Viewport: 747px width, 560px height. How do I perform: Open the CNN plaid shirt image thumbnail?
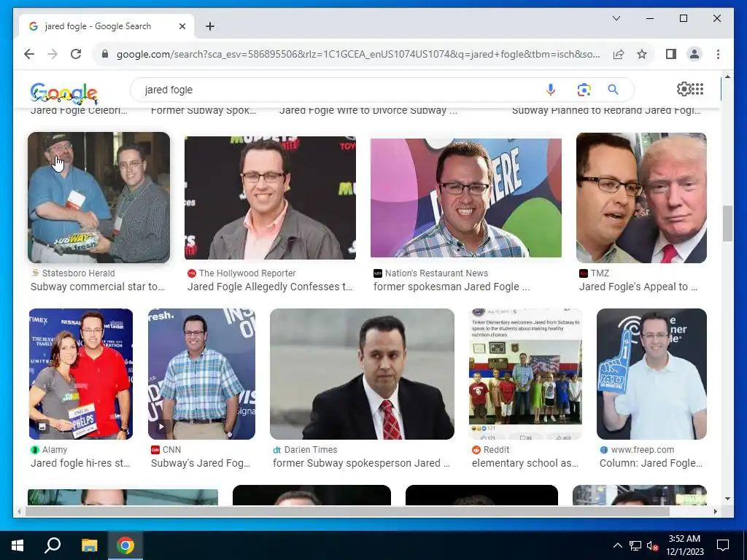pyautogui.click(x=201, y=374)
